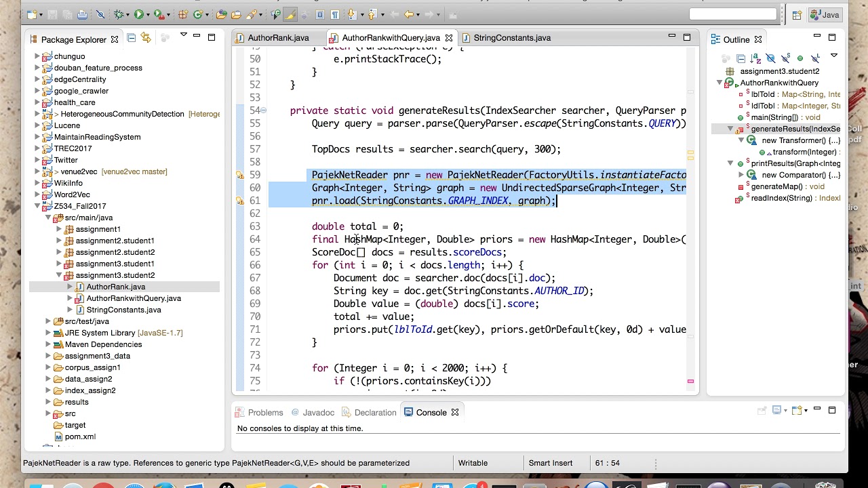Image resolution: width=868 pixels, height=488 pixels.
Task: Click Collapse All in Package Explorer
Action: coord(132,38)
